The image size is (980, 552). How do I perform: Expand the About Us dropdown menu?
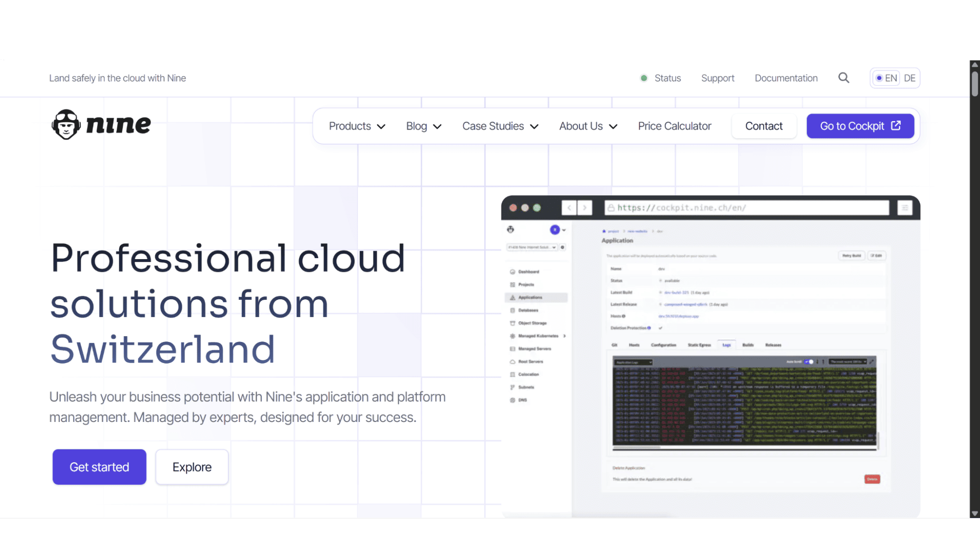point(588,126)
